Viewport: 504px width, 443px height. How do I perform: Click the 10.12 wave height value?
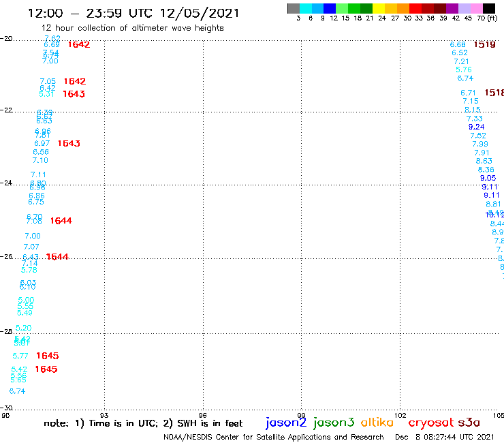coord(494,215)
